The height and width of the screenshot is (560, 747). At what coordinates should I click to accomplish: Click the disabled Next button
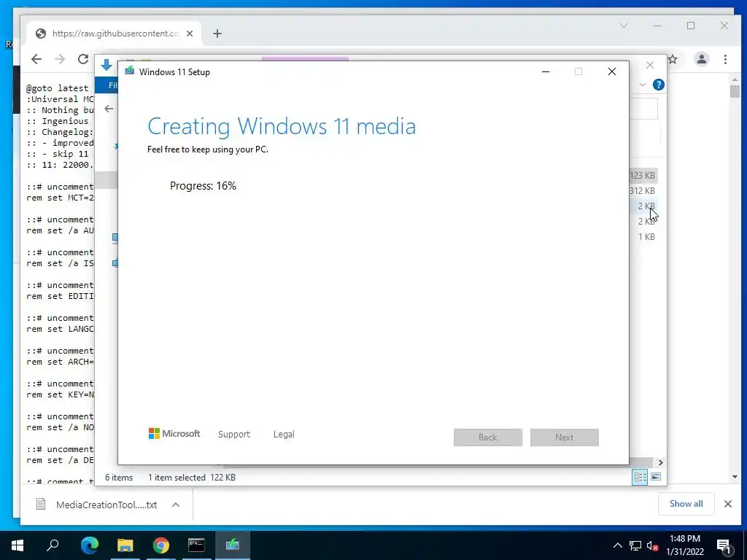tap(565, 437)
